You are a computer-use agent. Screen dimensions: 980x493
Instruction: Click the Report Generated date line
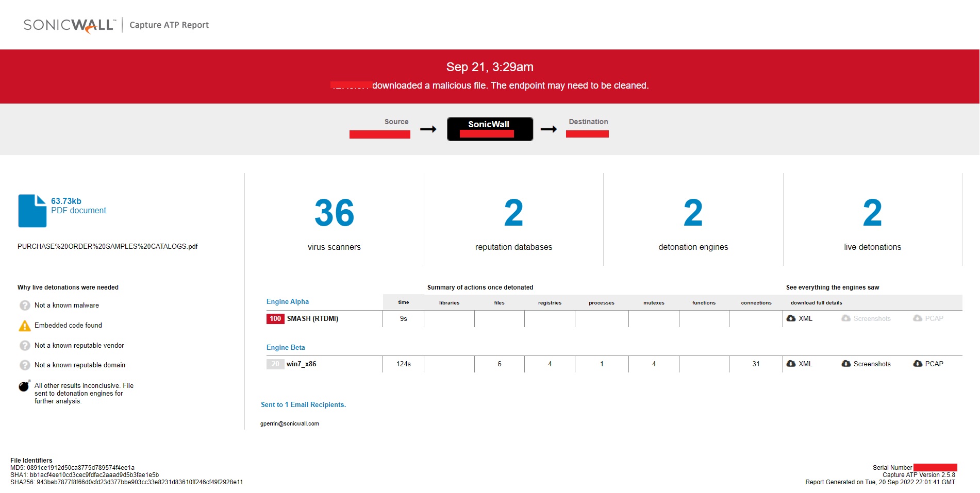point(880,483)
